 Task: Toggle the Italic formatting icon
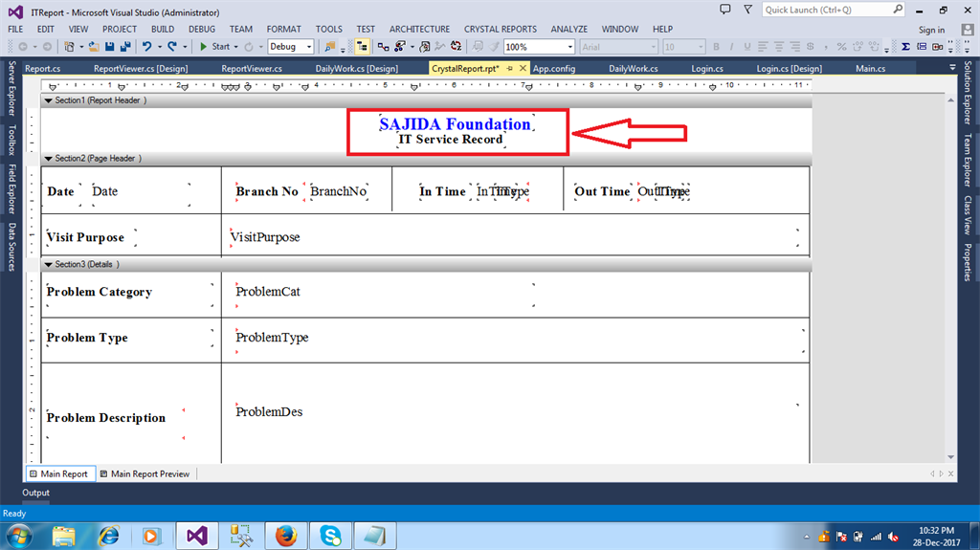(731, 47)
